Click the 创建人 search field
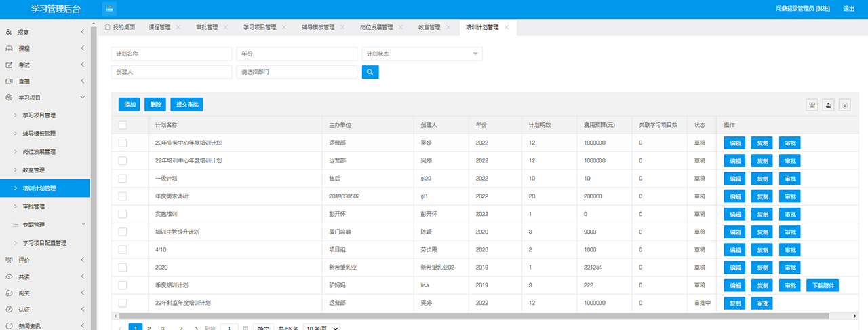 [172, 72]
